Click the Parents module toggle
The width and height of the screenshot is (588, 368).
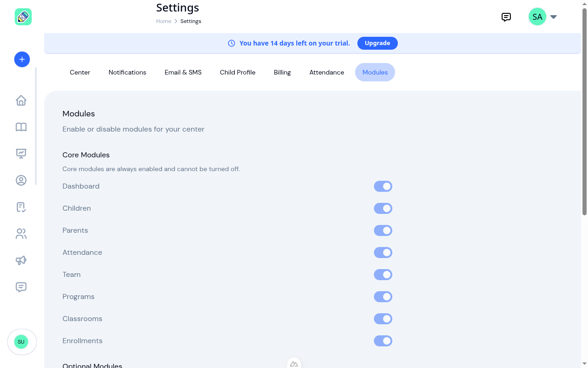[x=383, y=230]
